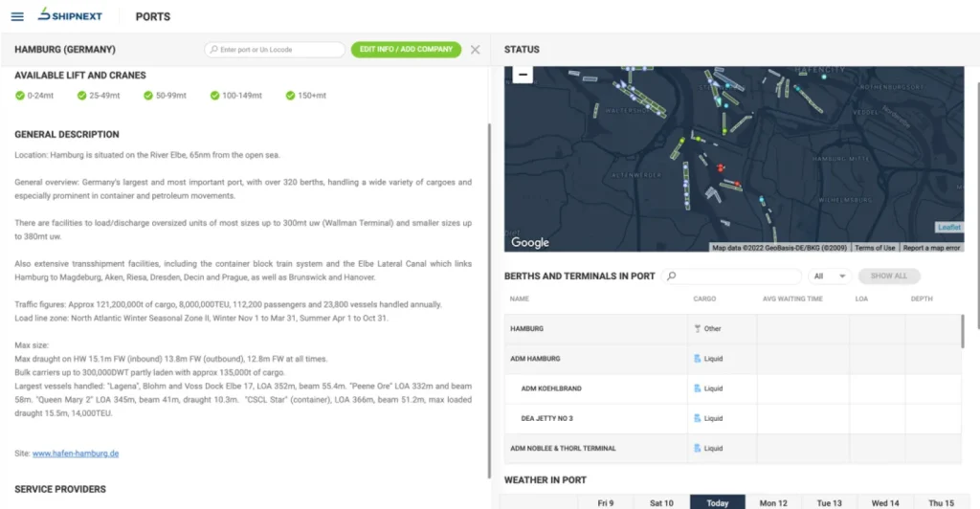The image size is (980, 509).
Task: Toggle the 50-99mt crane checkmark
Action: pyautogui.click(x=148, y=96)
